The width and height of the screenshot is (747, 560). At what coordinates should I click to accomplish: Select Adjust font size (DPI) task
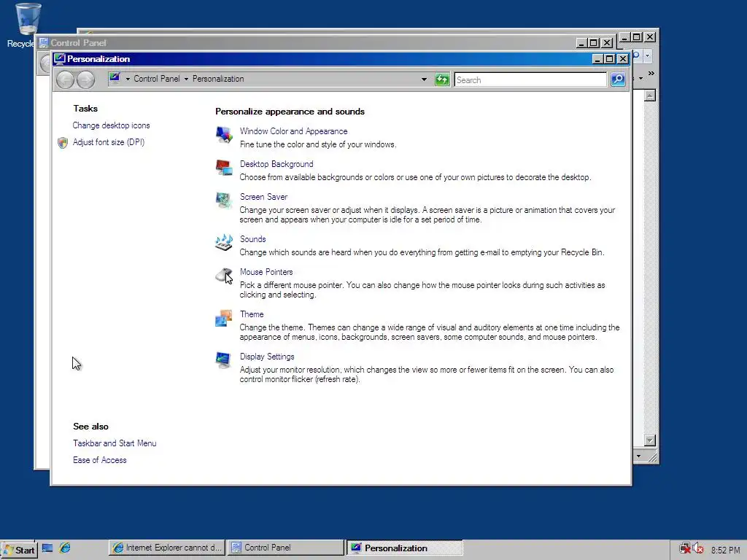[x=109, y=142]
